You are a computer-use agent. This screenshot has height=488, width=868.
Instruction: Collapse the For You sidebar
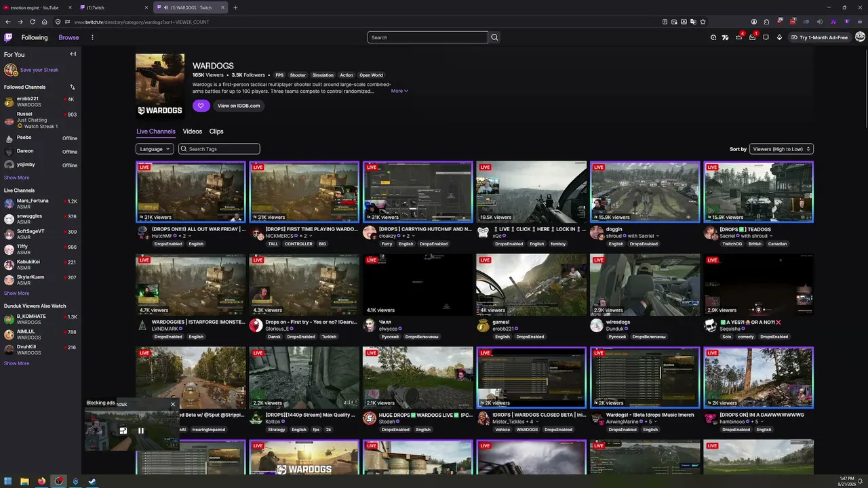click(73, 54)
